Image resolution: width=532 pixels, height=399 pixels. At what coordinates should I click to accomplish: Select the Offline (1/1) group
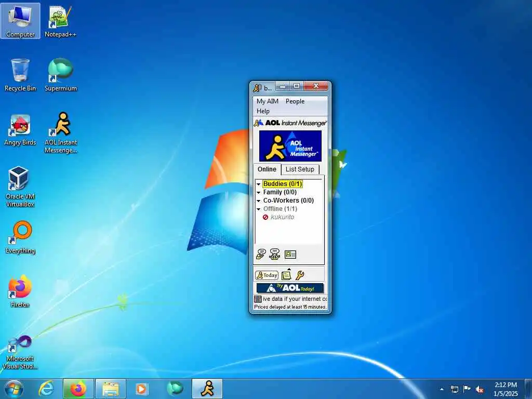(280, 209)
